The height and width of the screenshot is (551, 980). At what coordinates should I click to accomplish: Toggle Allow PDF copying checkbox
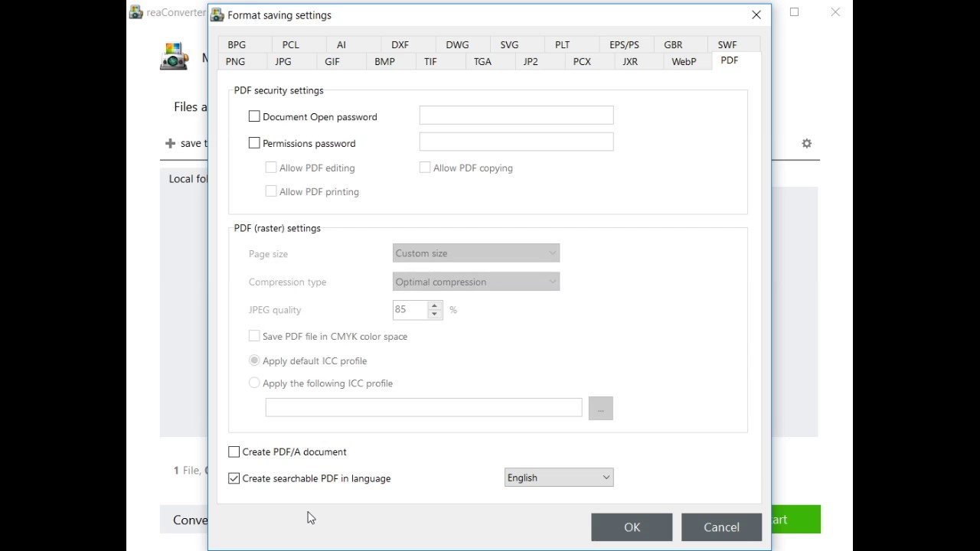pos(425,168)
